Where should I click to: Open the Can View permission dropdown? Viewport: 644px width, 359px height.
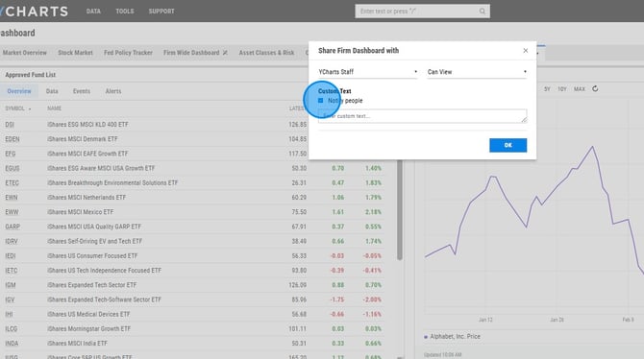pyautogui.click(x=477, y=72)
